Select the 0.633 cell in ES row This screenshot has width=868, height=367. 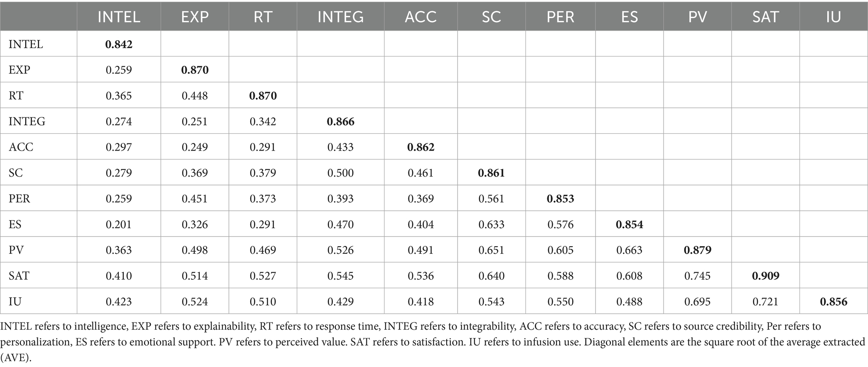coord(491,224)
